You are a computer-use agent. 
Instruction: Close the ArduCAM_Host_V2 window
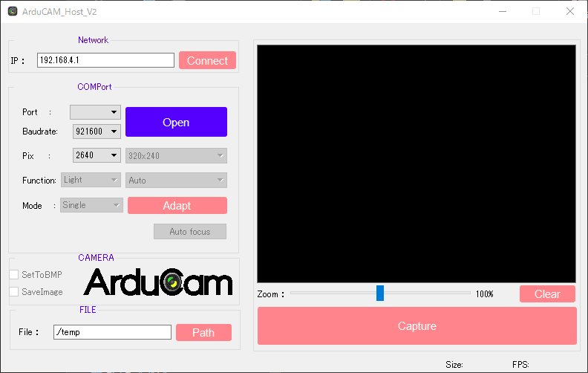[x=570, y=11]
